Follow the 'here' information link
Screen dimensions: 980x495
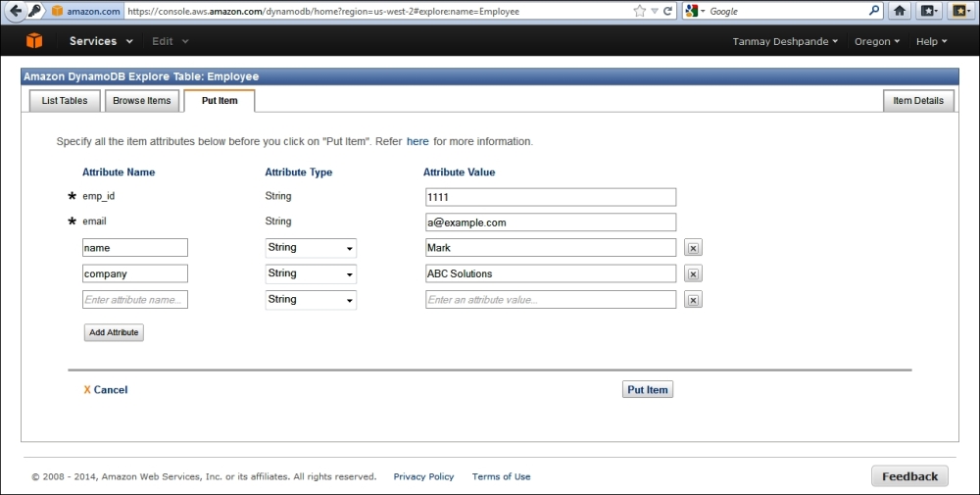417,141
